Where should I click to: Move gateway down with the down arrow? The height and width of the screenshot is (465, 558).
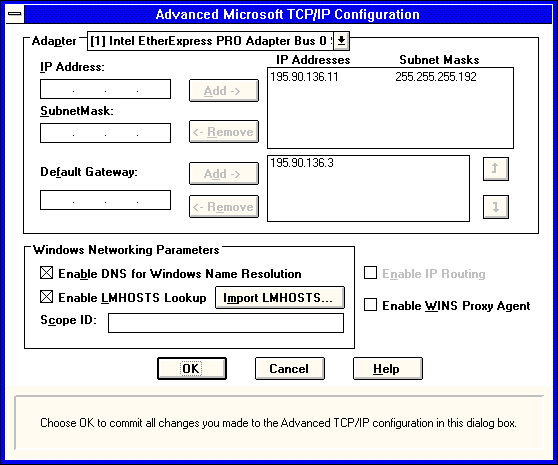point(496,207)
